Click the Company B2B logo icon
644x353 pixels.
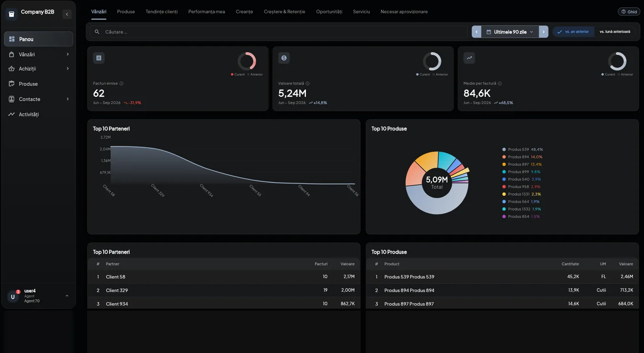point(11,14)
